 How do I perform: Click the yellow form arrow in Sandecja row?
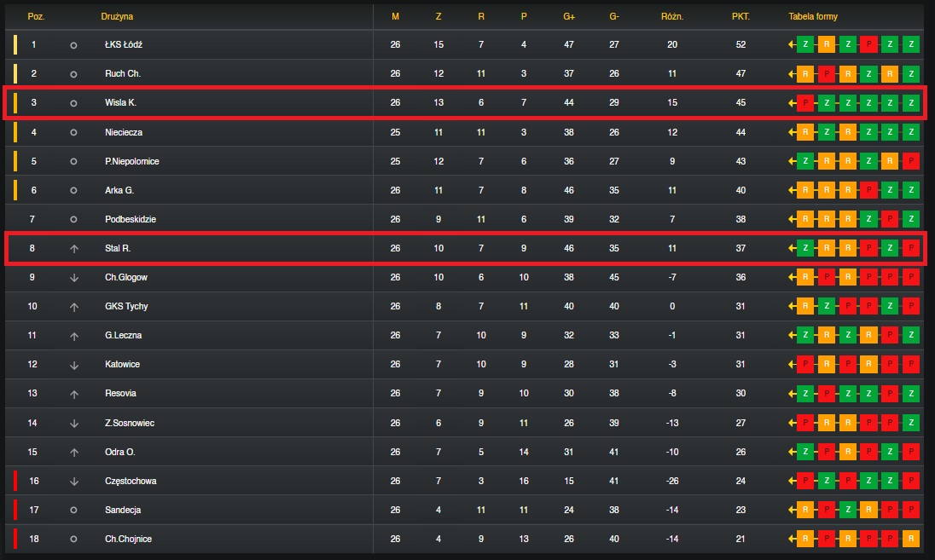[792, 510]
